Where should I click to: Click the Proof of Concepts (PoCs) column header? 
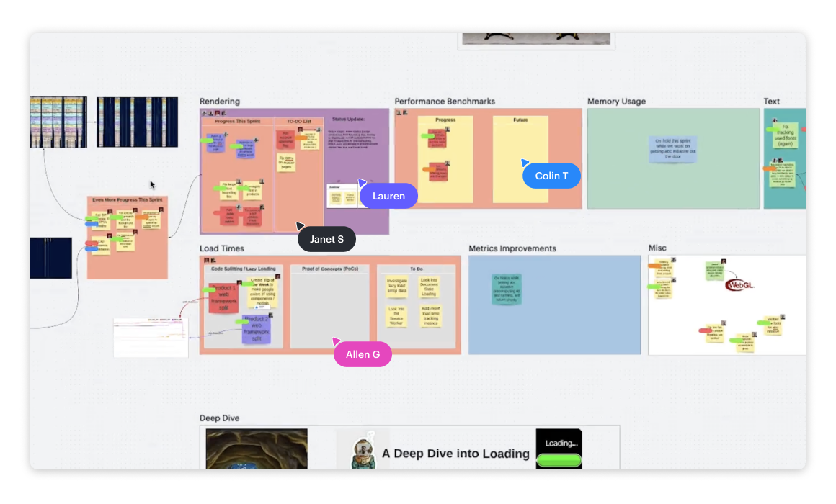click(x=329, y=269)
